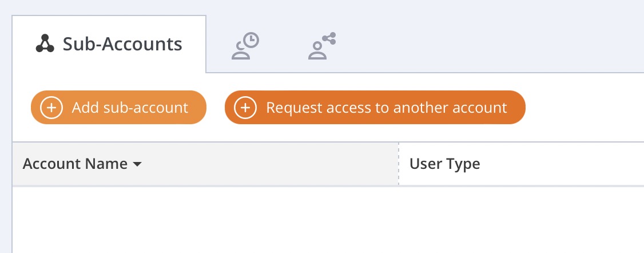This screenshot has width=644, height=253.
Task: Click the empty table body area
Action: point(328,220)
